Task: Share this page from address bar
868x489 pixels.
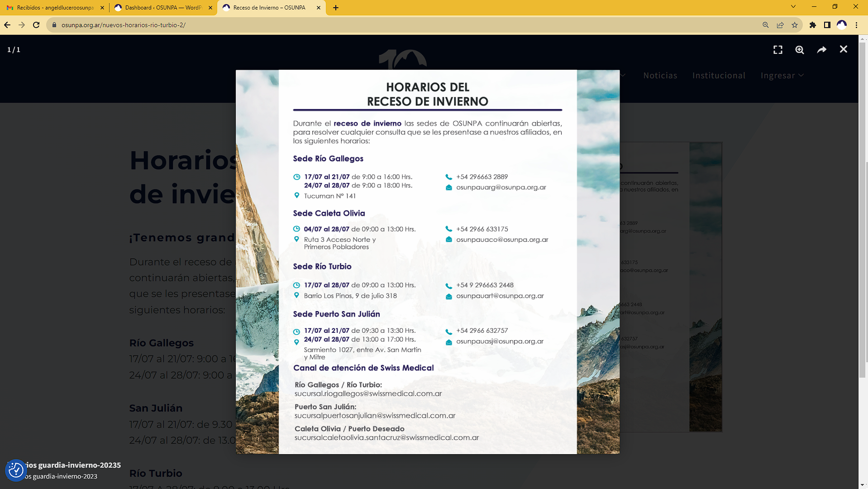Action: click(780, 25)
